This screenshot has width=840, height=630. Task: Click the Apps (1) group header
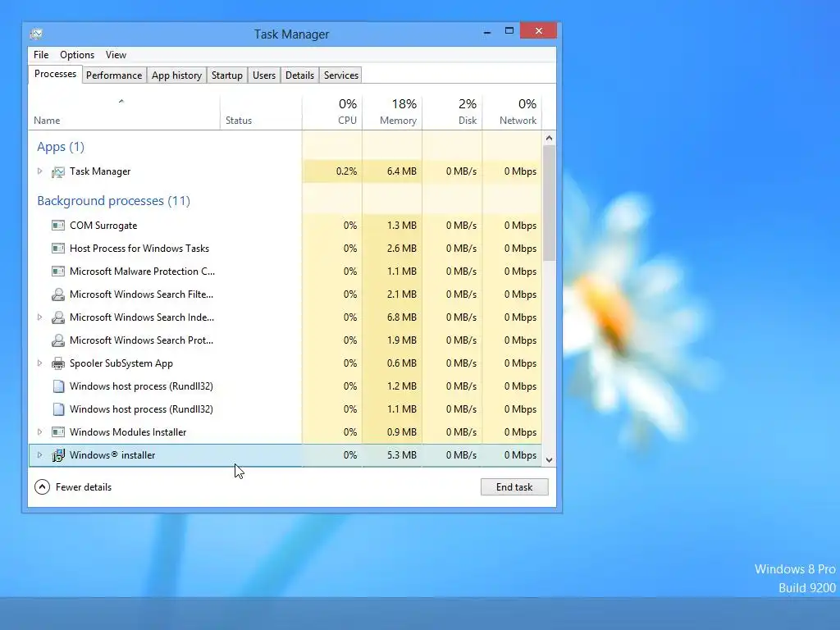point(61,147)
